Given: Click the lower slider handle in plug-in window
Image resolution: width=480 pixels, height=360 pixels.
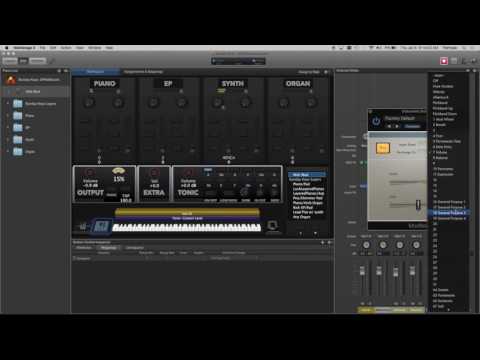Looking at the screenshot, I should coord(418,205).
